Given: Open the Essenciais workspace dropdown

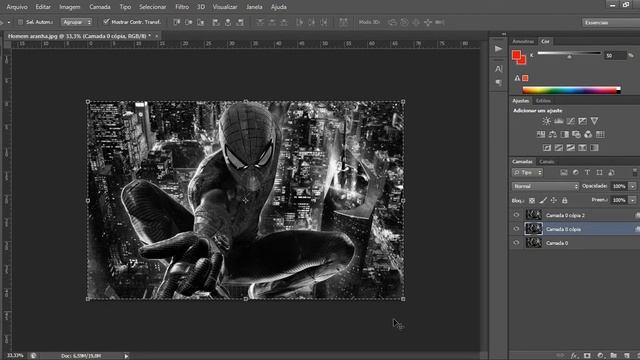Looking at the screenshot, I should click(611, 22).
